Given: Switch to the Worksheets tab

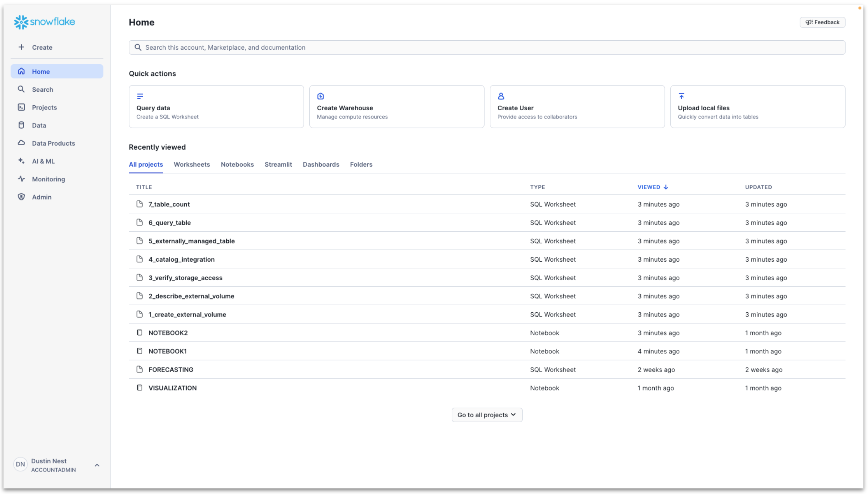Looking at the screenshot, I should [192, 164].
